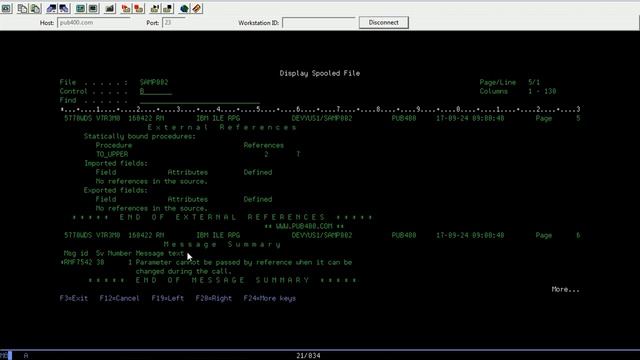Click the End of Message Summary line
The height and width of the screenshot is (360, 640).
click(x=223, y=280)
